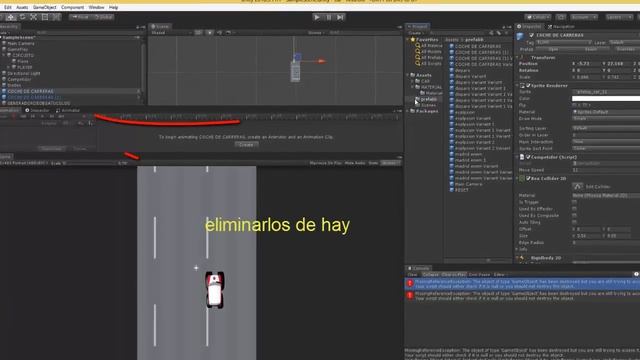
Task: Select the Main Camera prefab in Project
Action: pyautogui.click(x=468, y=184)
